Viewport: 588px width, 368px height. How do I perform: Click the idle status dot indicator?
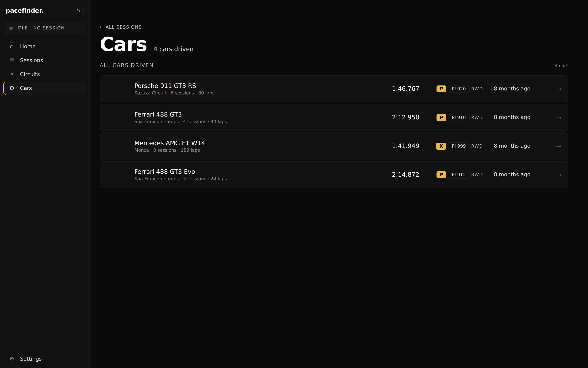(11, 28)
